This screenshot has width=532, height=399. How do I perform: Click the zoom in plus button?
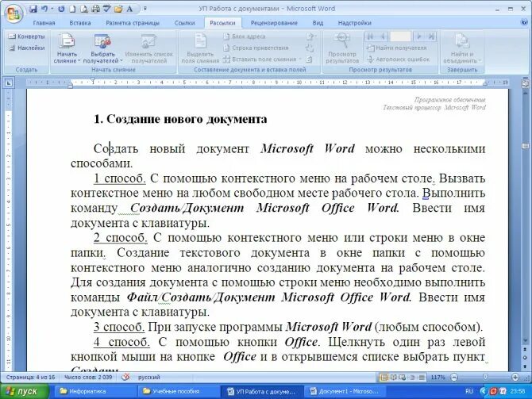[x=515, y=378]
